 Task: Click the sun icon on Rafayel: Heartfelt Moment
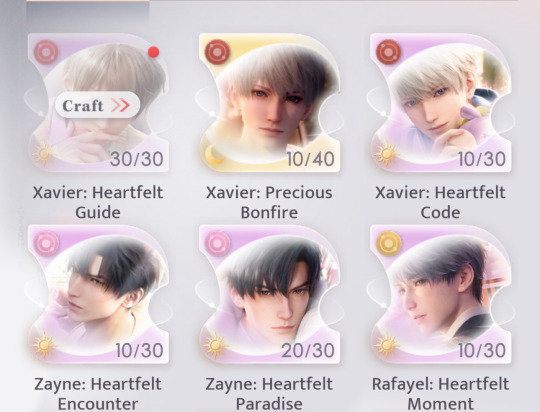[x=387, y=346]
